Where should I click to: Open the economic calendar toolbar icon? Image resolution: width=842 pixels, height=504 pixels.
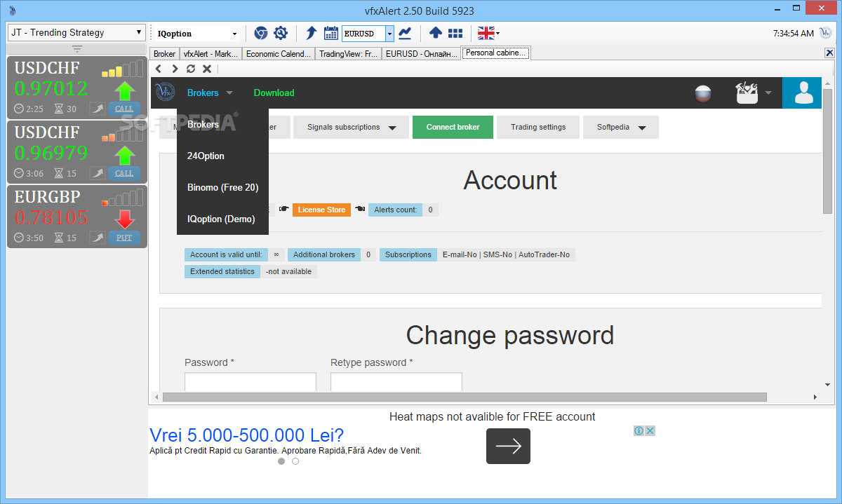[331, 33]
